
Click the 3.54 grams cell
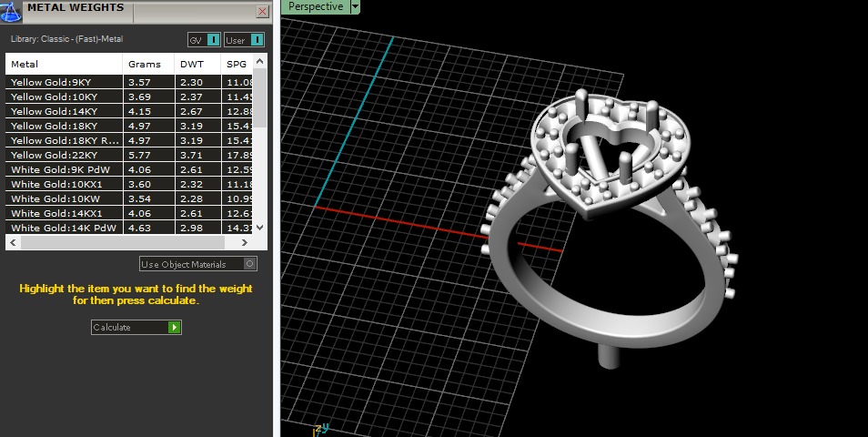(148, 198)
